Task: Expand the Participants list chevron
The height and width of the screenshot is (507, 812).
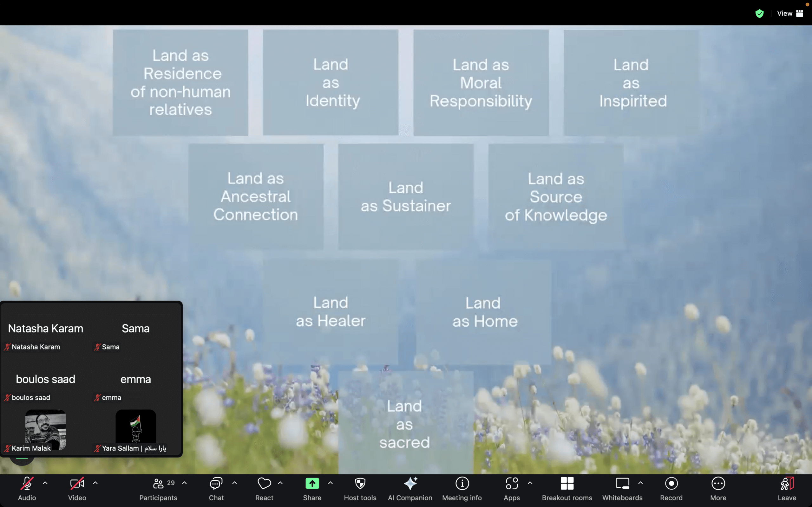Action: pyautogui.click(x=185, y=483)
